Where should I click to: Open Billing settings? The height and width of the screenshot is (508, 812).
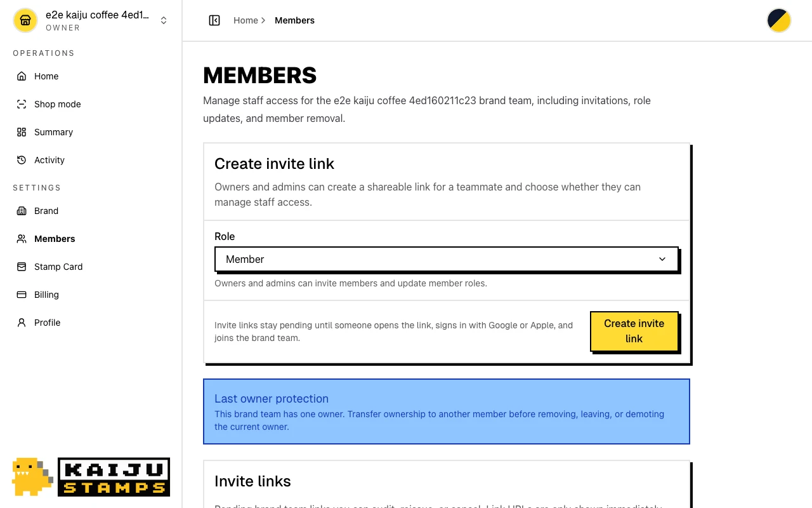91,295
